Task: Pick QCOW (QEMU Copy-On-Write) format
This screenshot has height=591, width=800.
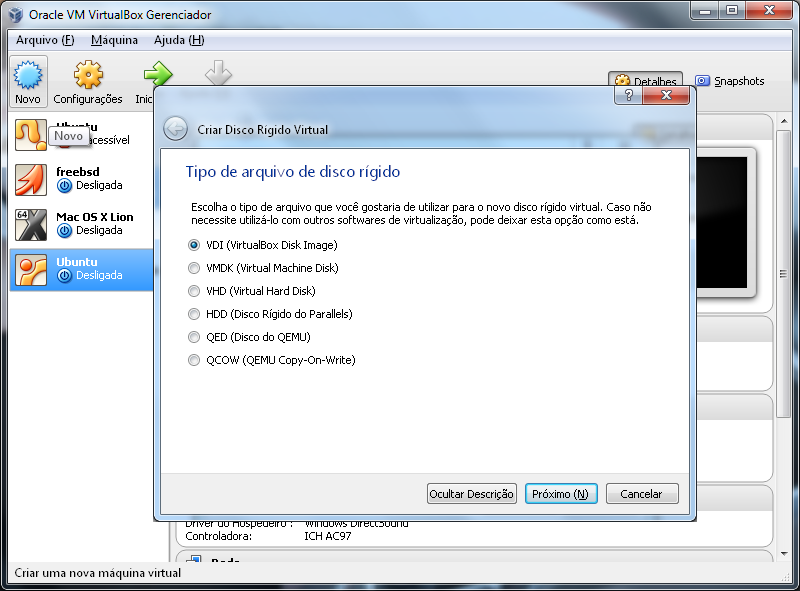Action: (272, 360)
